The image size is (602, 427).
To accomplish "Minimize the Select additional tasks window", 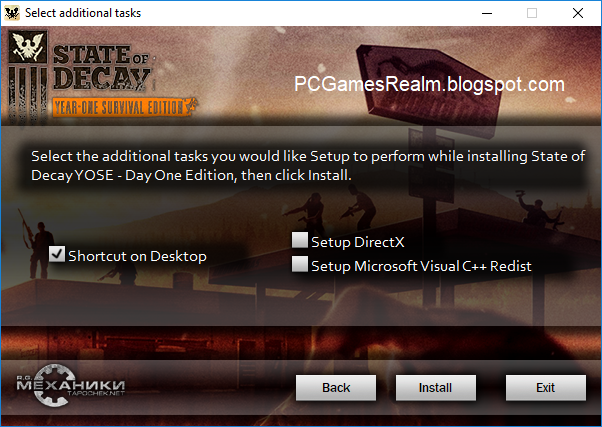I will (487, 13).
